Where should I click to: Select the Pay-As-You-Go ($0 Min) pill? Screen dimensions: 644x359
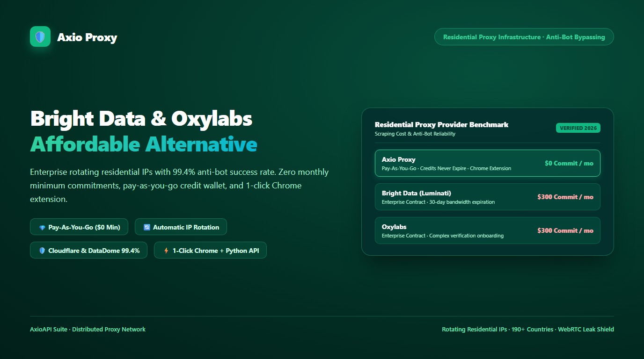pyautogui.click(x=80, y=227)
